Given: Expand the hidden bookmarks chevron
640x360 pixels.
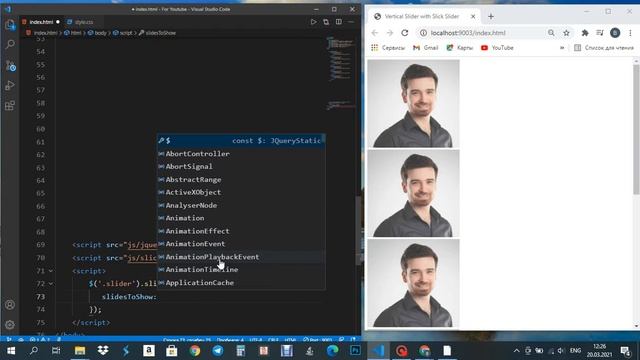Looking at the screenshot, I should click(562, 48).
